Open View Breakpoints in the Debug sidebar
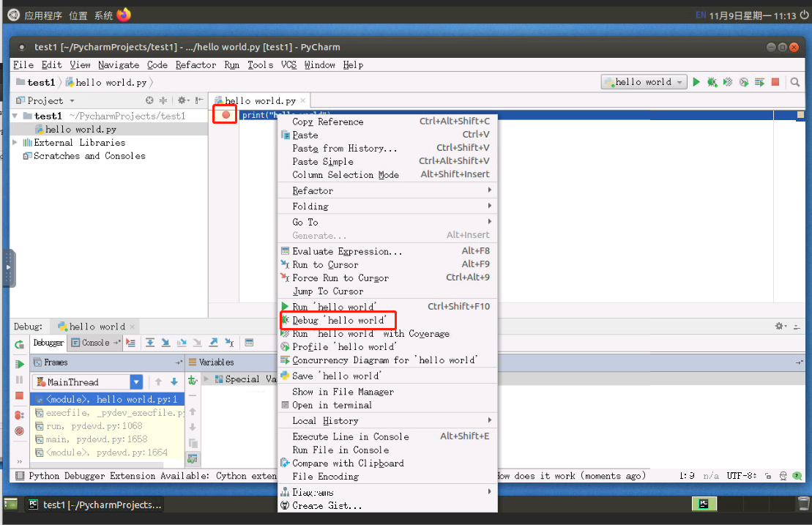Viewport: 812px width, 525px height. [x=19, y=414]
